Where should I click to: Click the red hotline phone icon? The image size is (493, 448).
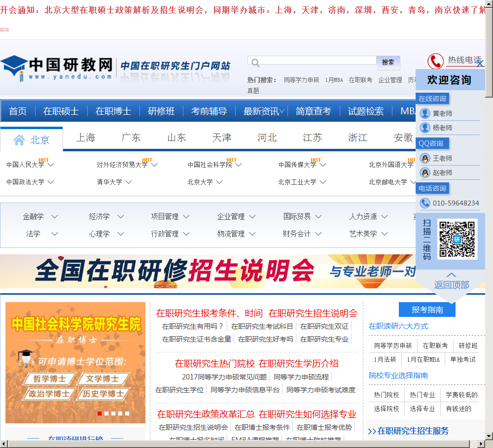coord(435,61)
